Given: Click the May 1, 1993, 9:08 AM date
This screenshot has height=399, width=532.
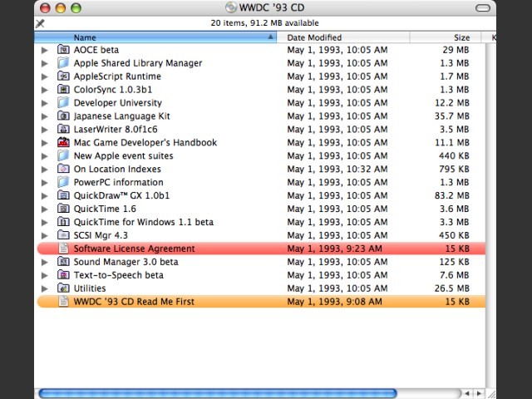Looking at the screenshot, I should (x=334, y=301).
